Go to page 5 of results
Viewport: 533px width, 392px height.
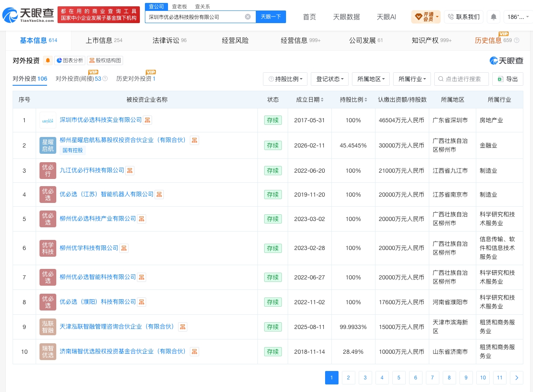pos(399,378)
